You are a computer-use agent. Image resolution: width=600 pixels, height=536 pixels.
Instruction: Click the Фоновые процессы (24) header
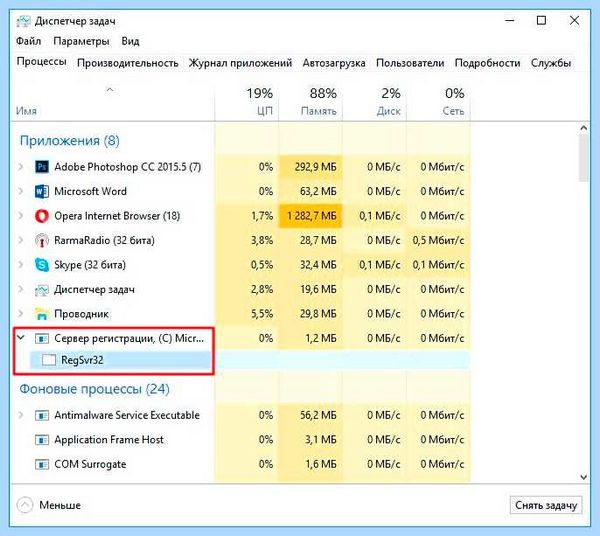point(95,389)
